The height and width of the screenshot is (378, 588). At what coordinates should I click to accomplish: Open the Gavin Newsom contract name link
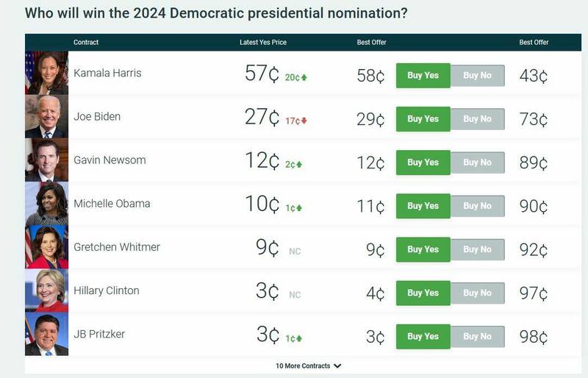110,160
